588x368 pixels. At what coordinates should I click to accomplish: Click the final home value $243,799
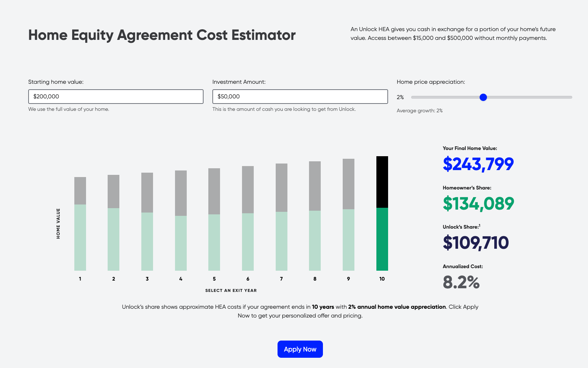point(478,164)
